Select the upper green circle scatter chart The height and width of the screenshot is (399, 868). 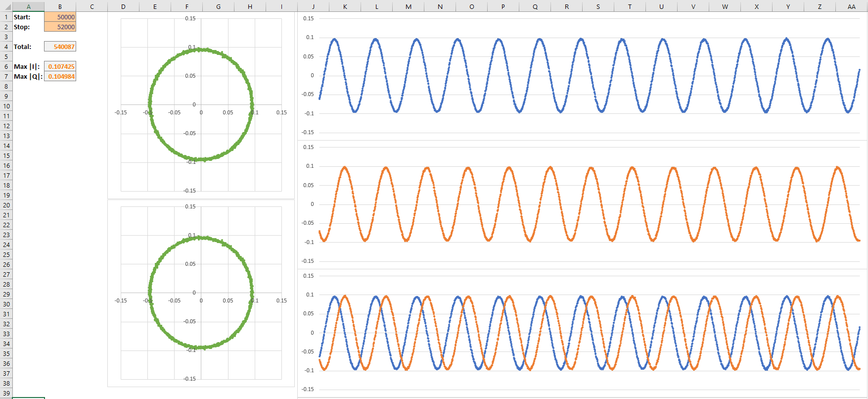click(x=201, y=105)
